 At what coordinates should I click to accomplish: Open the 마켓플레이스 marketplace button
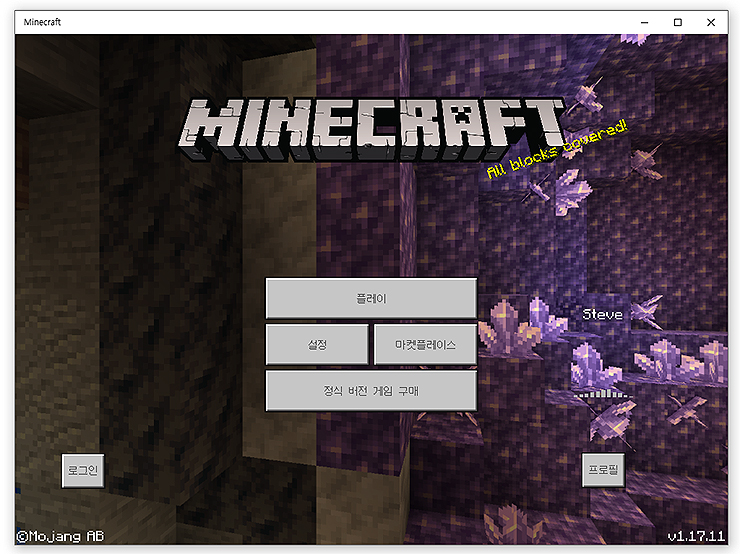point(425,344)
